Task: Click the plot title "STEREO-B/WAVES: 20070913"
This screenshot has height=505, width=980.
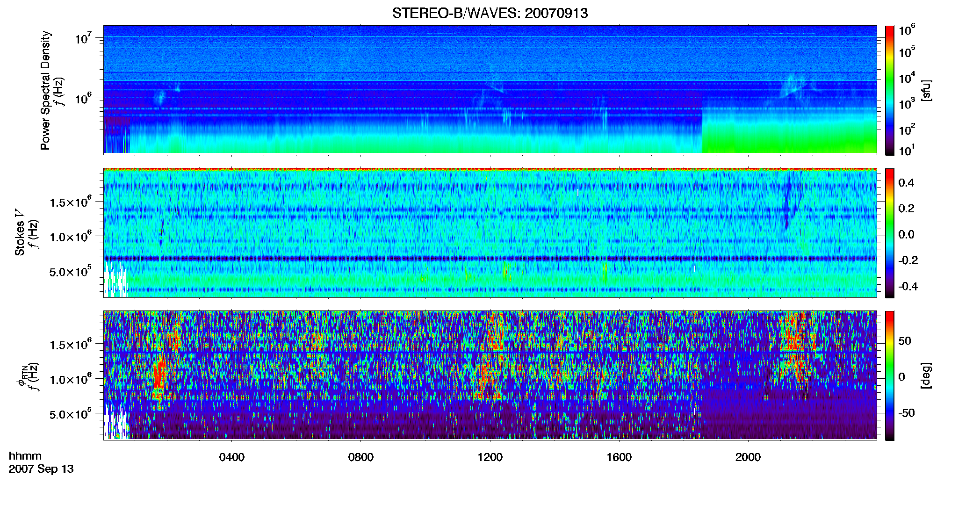Action: [490, 13]
